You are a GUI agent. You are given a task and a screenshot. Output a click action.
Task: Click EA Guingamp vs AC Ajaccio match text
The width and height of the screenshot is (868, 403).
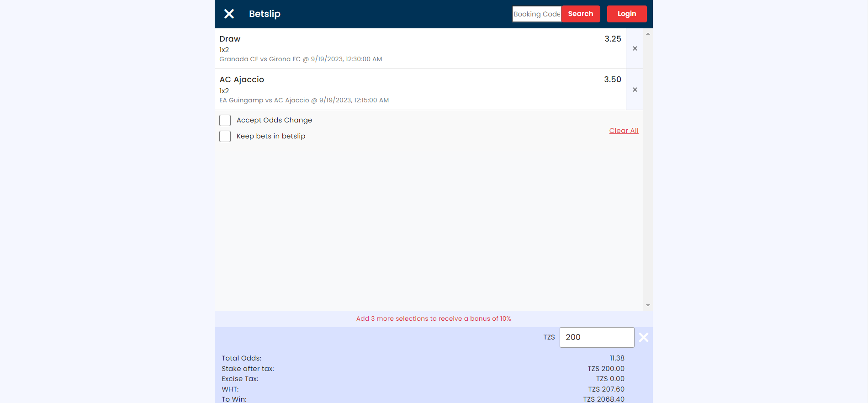[304, 100]
